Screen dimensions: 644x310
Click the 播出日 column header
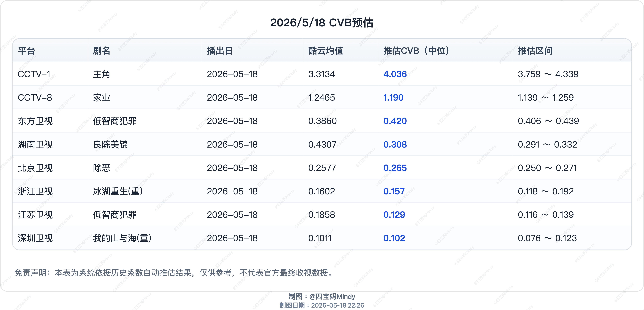coord(220,51)
